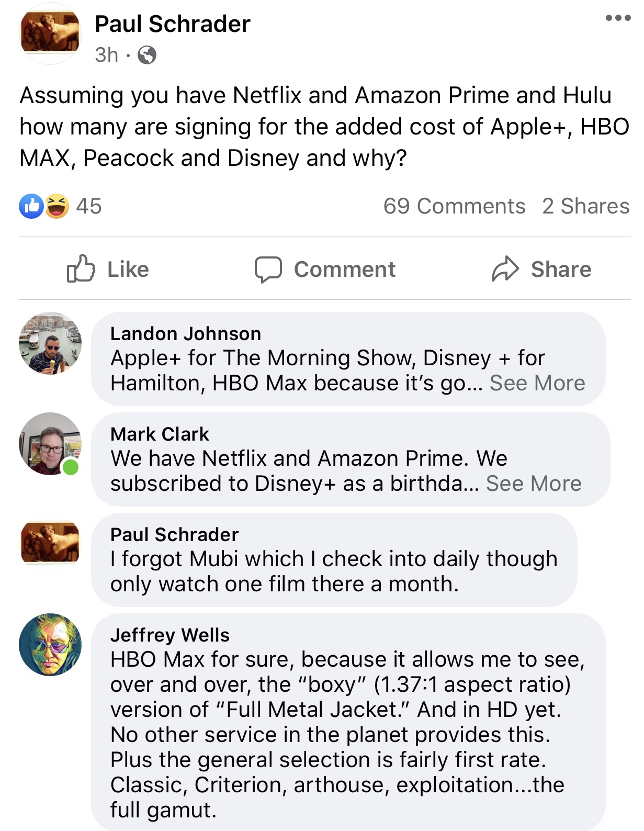Click Landon Johnson's Venice avatar photo

(x=50, y=344)
